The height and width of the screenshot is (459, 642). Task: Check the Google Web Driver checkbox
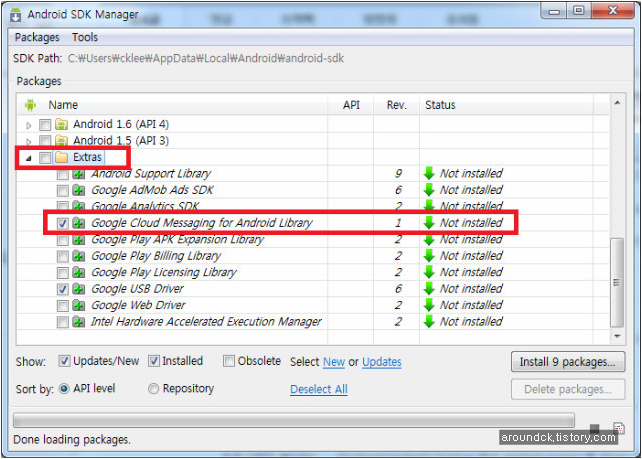pyautogui.click(x=63, y=306)
